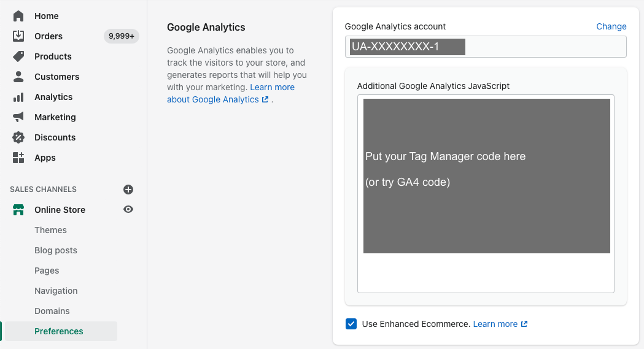Click the Marketing megaphone icon

click(x=18, y=117)
